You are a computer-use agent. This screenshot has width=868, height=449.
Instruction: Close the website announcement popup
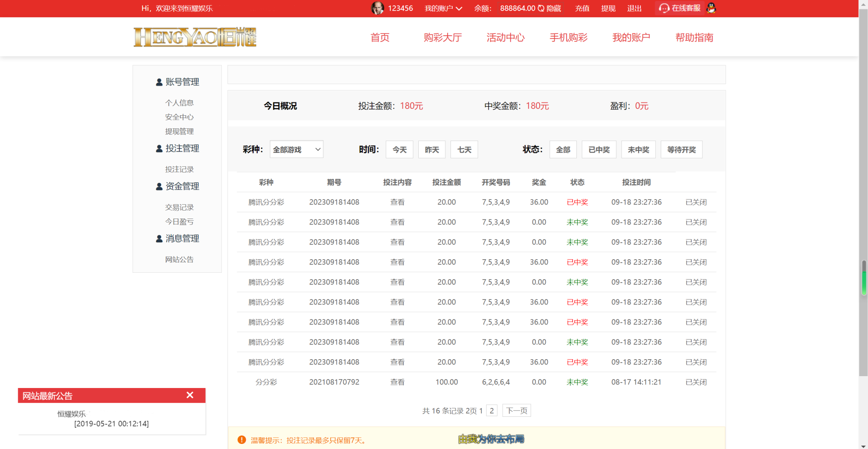tap(190, 395)
